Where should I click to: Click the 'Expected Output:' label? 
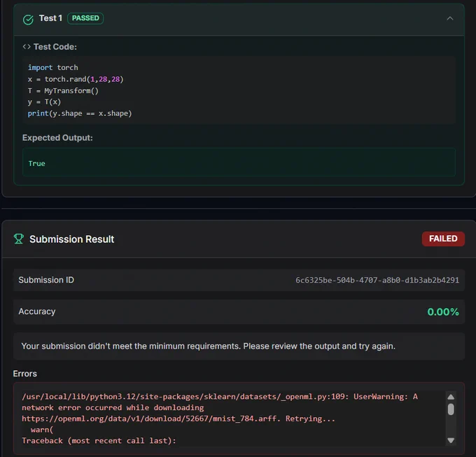[57, 138]
